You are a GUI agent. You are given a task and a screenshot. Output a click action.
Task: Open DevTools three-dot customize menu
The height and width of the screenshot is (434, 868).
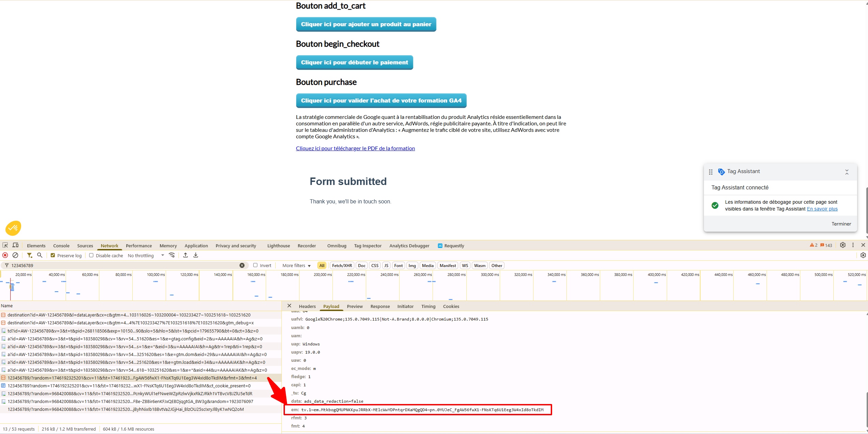click(x=853, y=245)
